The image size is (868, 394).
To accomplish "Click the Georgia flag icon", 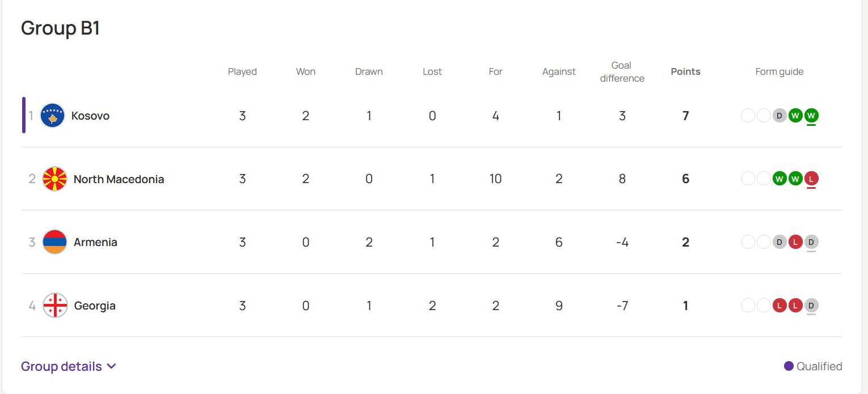I will click(x=55, y=306).
